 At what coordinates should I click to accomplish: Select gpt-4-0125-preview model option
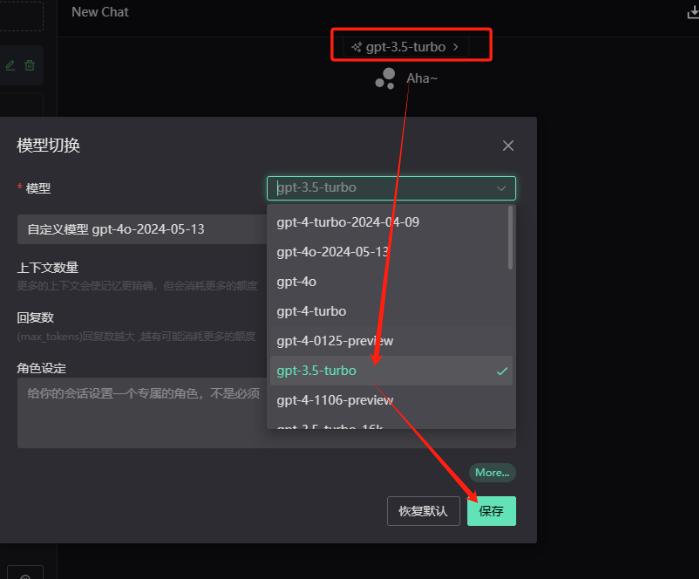tap(334, 341)
